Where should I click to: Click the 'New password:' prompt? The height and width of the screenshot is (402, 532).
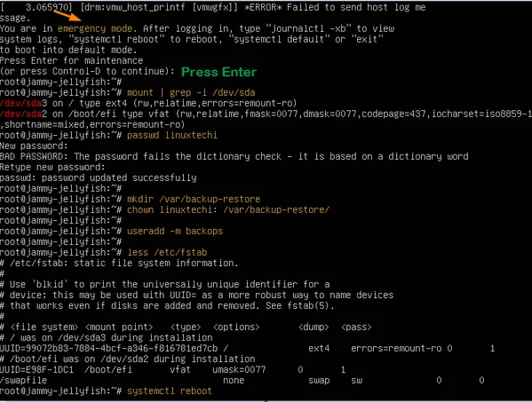34,146
